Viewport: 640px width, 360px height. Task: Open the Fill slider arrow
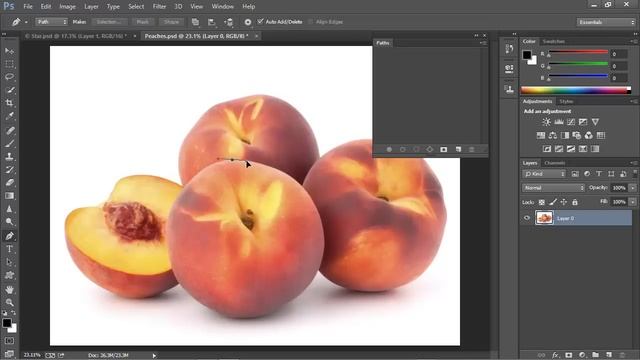(x=633, y=202)
